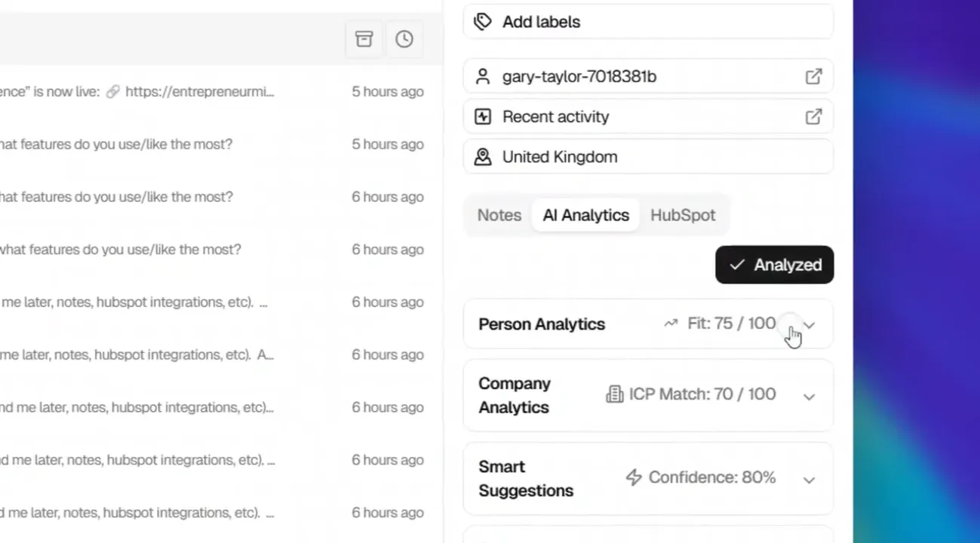The width and height of the screenshot is (980, 543).
Task: Switch to the Notes tab
Action: point(499,215)
